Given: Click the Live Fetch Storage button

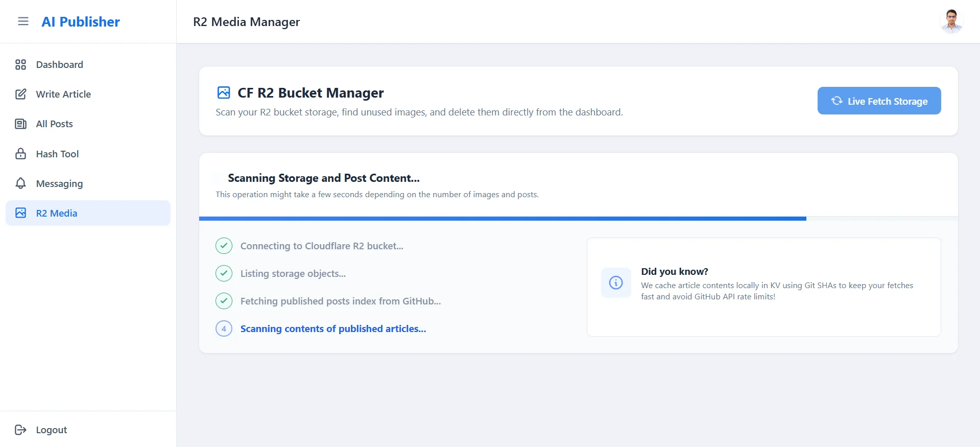Looking at the screenshot, I should pyautogui.click(x=879, y=101).
